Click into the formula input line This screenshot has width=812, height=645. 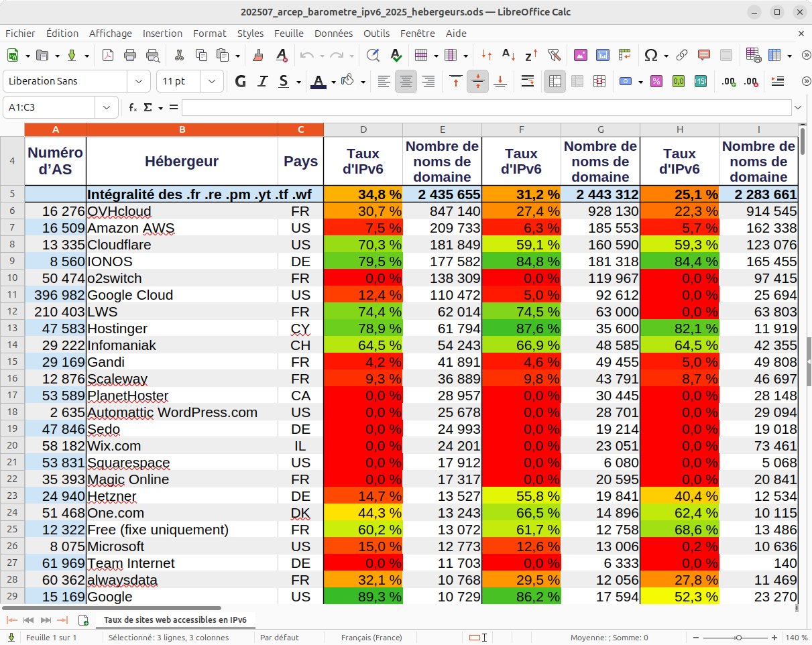click(486, 107)
